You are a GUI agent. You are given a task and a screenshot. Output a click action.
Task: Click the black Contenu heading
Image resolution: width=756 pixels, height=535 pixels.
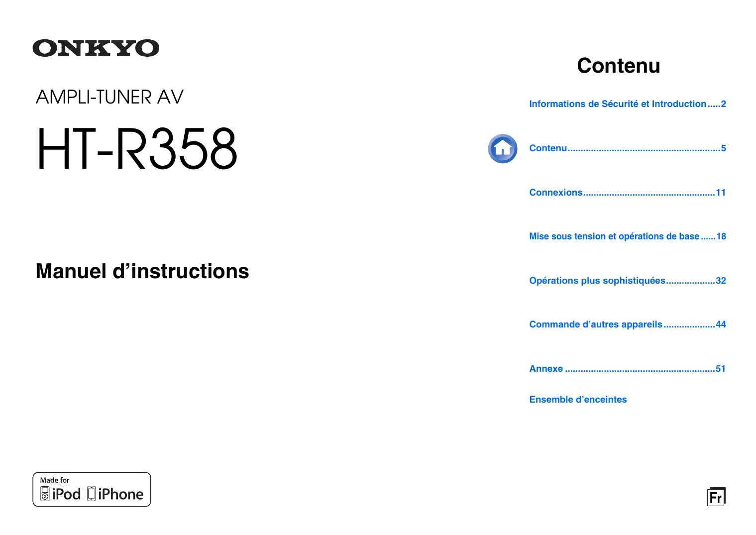point(618,66)
